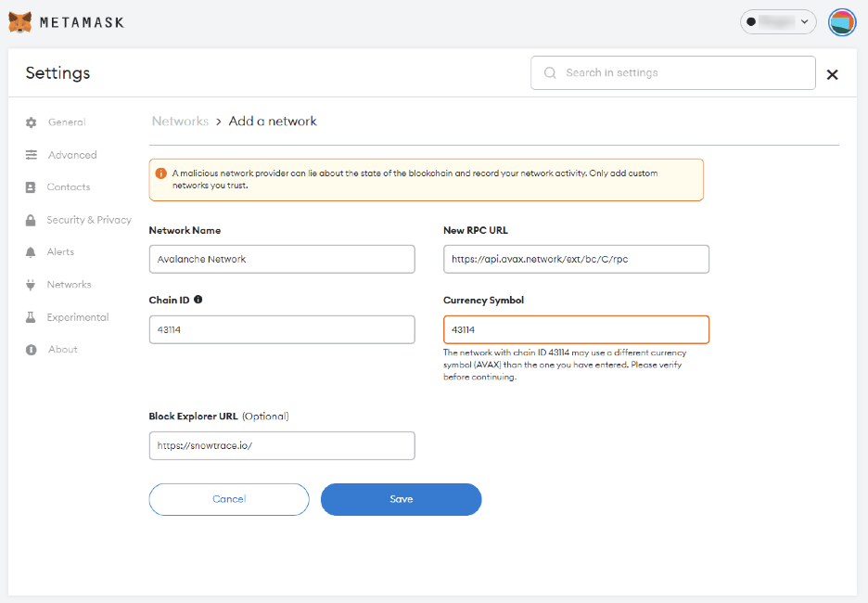Edit the Block Explorer URL field
Screen dimensions: 868x603
coord(282,445)
